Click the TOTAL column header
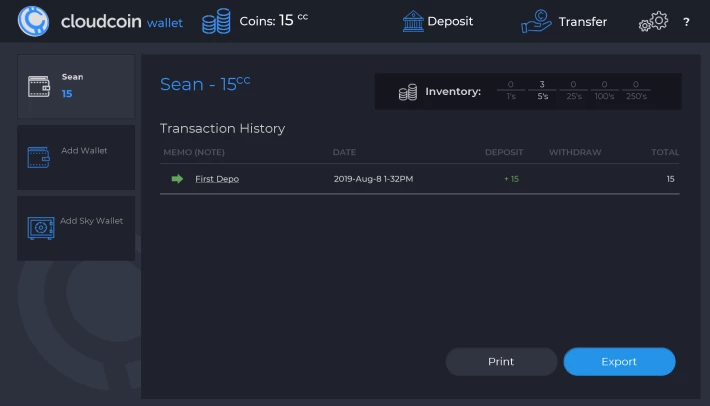This screenshot has width=710, height=406. click(x=665, y=152)
